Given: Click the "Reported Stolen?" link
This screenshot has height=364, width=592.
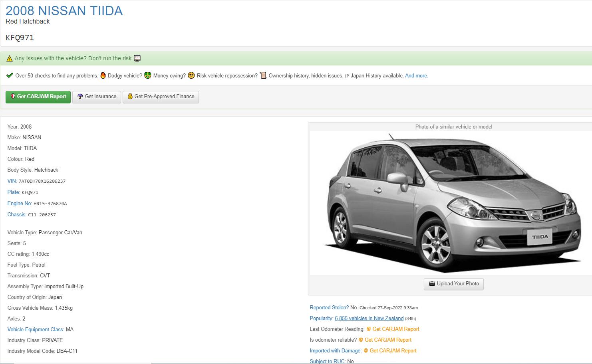Looking at the screenshot, I should point(329,308).
